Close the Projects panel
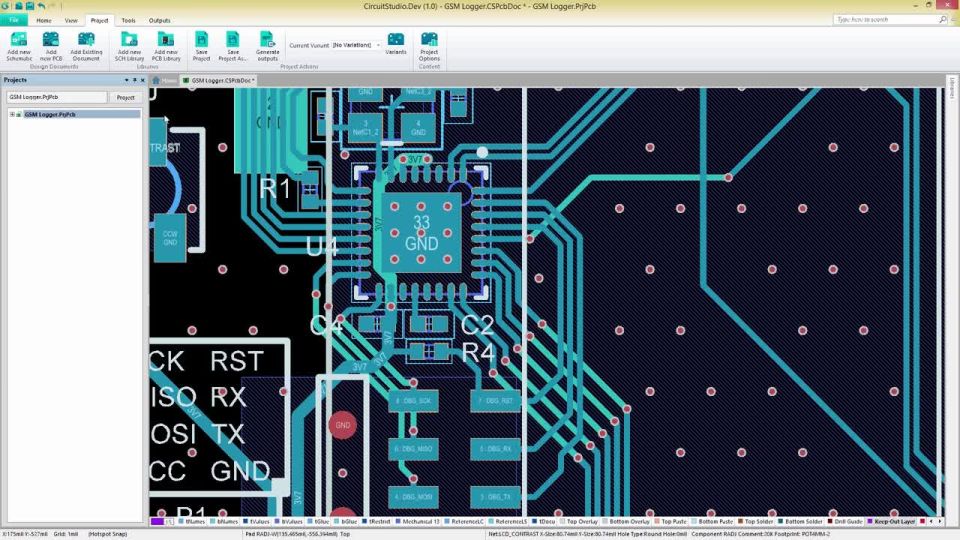Screen dimensions: 960x540 (x=143, y=80)
